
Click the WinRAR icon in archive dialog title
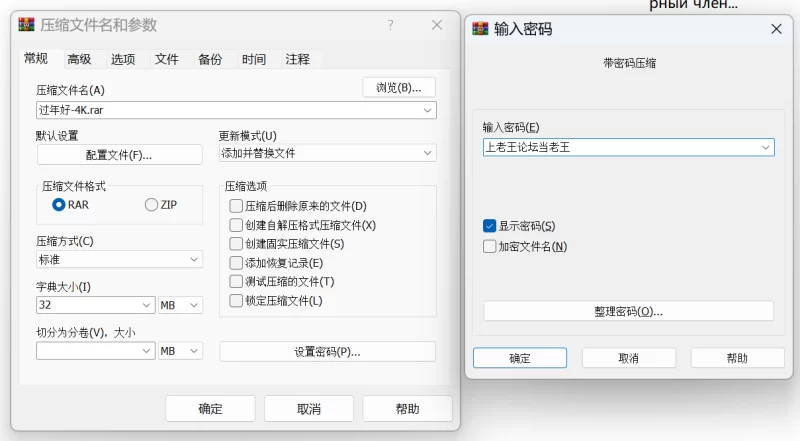pos(26,25)
